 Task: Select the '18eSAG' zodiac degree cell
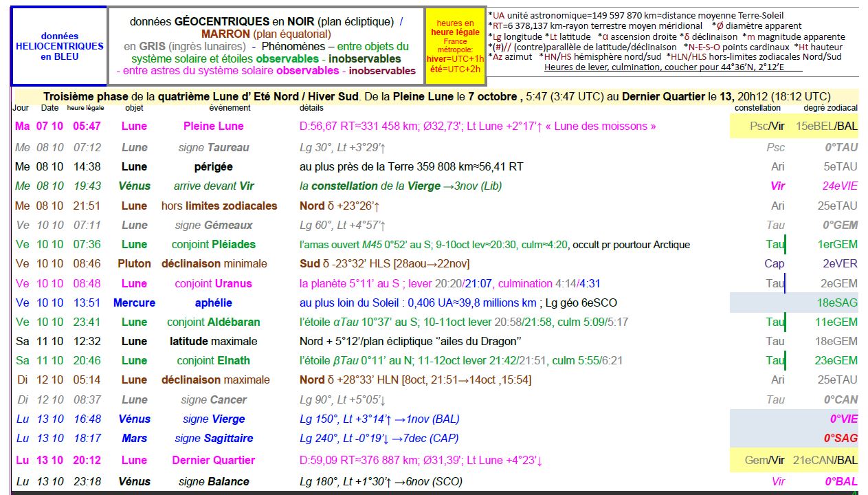pyautogui.click(x=837, y=303)
